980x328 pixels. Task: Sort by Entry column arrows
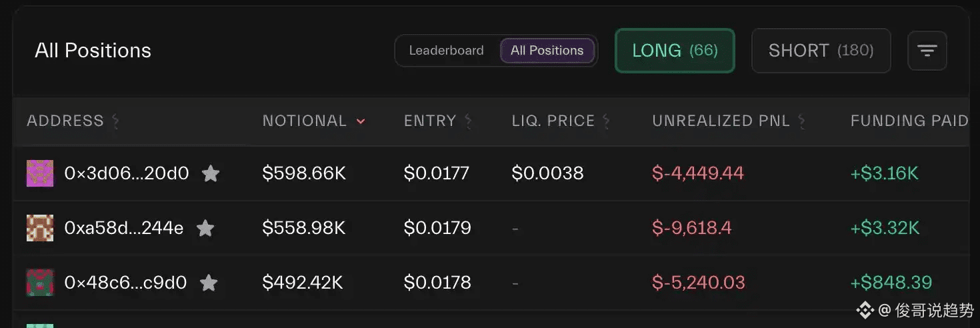coord(468,121)
